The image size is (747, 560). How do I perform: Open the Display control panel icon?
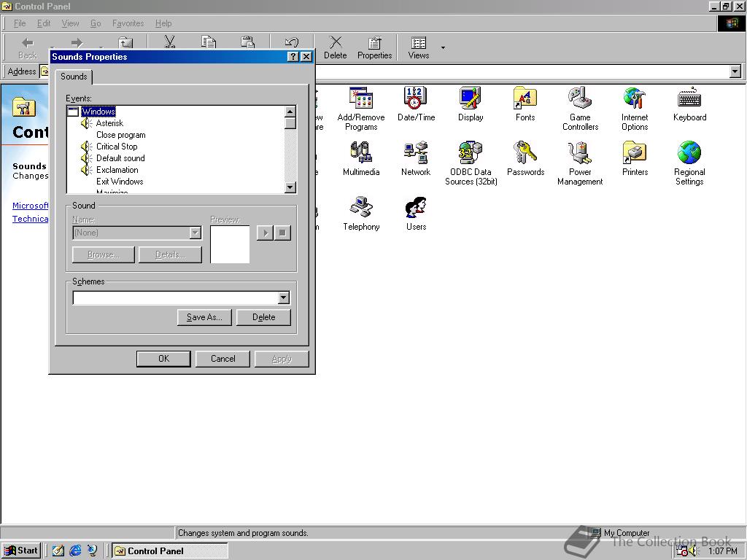tap(471, 99)
